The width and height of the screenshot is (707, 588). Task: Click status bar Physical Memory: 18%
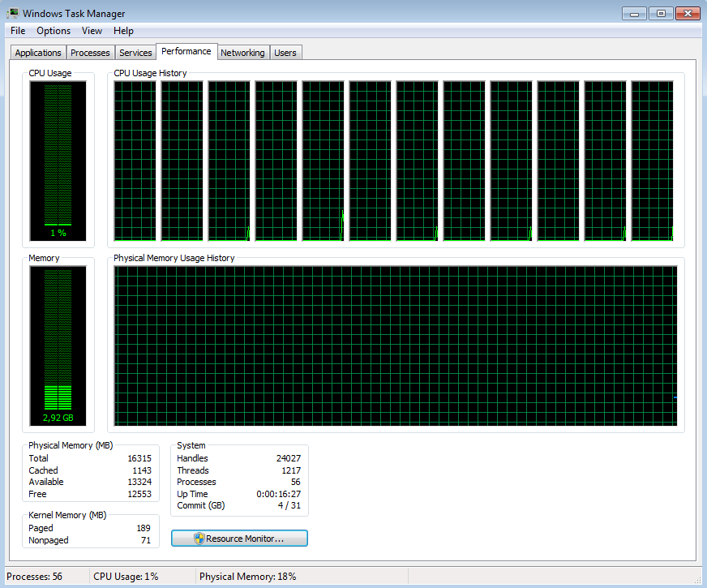247,577
